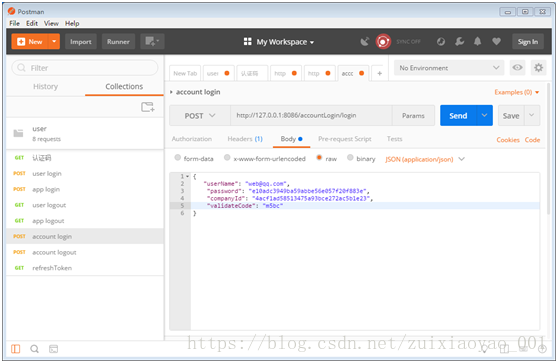558x363 pixels.
Task: Open the POST method dropdown
Action: pos(200,116)
